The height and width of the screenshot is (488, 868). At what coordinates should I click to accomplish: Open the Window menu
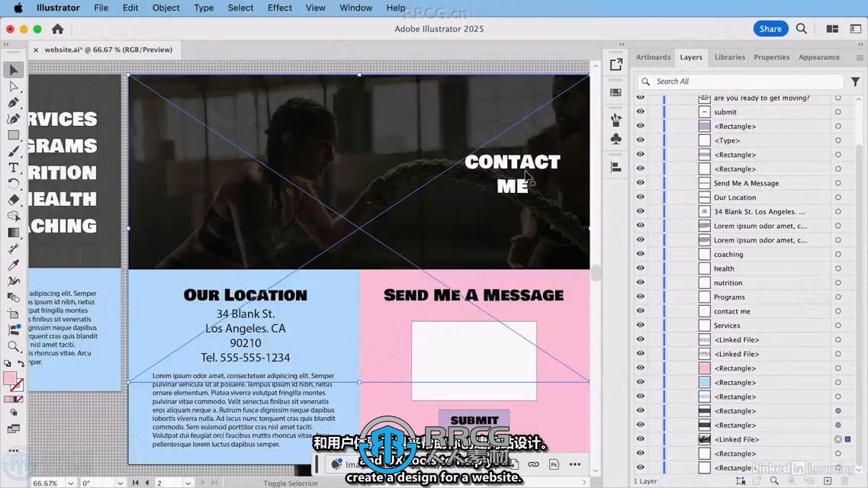point(355,8)
